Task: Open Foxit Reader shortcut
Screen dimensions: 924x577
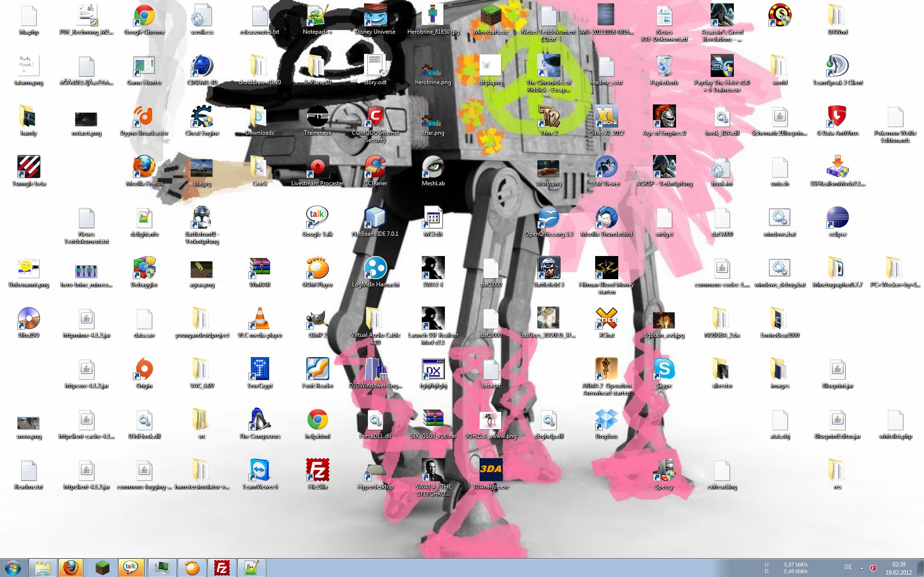Action: tap(317, 373)
